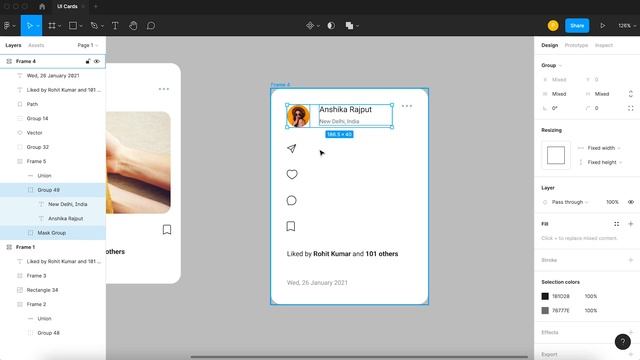Viewport: 640px width, 360px height.
Task: Click the Boolean union icon
Action: click(349, 25)
